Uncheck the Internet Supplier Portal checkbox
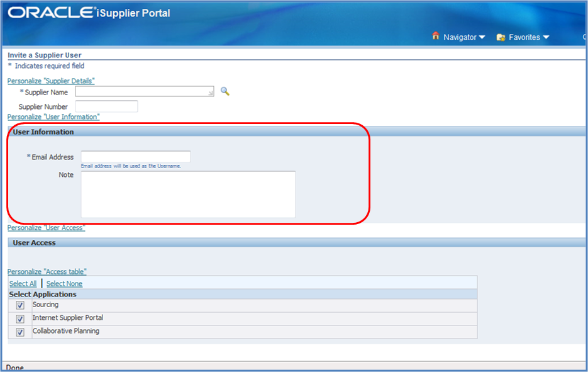This screenshot has width=588, height=372. coord(20,318)
